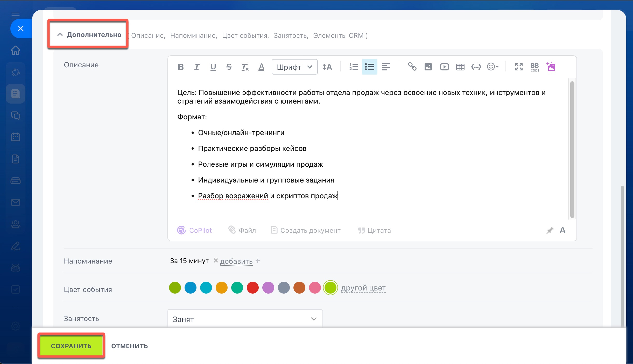
Task: Select the pink event color
Action: coord(315,288)
